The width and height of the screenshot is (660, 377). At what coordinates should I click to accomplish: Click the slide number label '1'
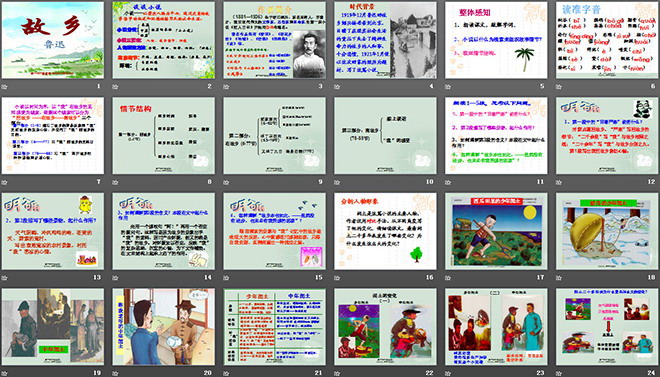coord(99,86)
